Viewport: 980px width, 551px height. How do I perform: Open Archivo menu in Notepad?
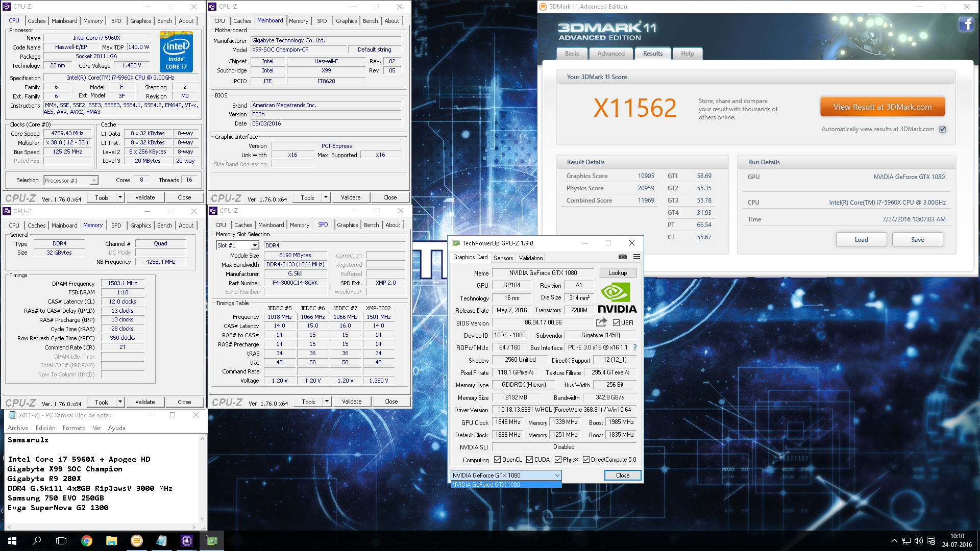(x=18, y=428)
